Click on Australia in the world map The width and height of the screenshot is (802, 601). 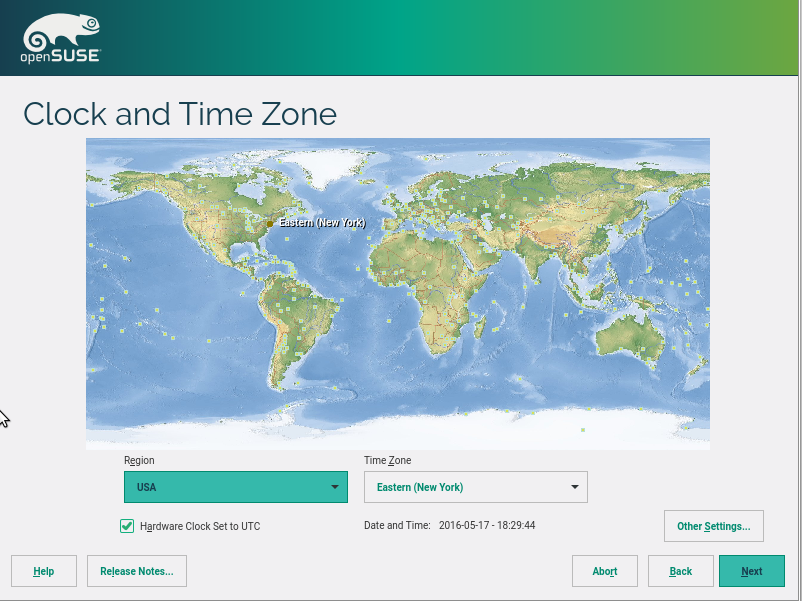coord(630,340)
